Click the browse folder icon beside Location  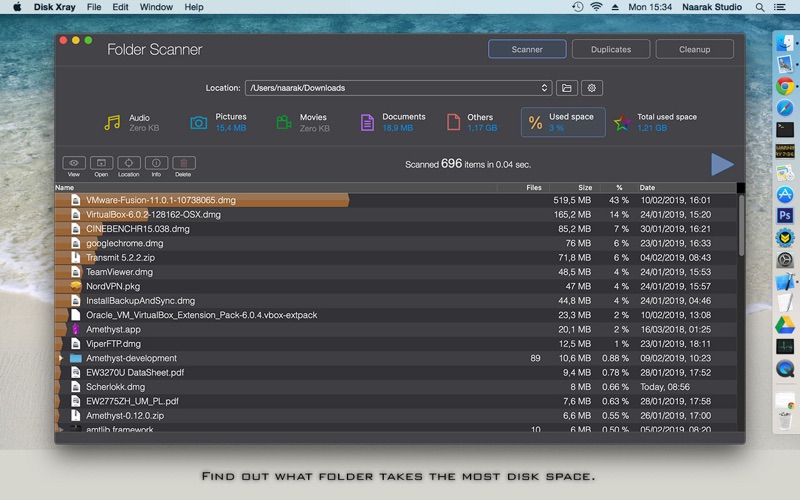click(566, 88)
